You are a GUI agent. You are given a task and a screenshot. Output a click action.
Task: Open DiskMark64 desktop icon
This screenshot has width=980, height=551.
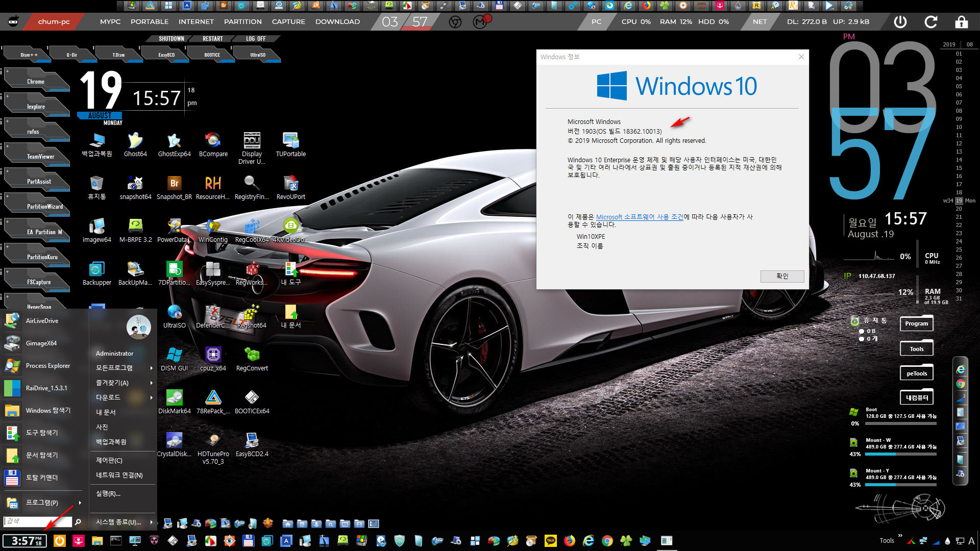(174, 402)
